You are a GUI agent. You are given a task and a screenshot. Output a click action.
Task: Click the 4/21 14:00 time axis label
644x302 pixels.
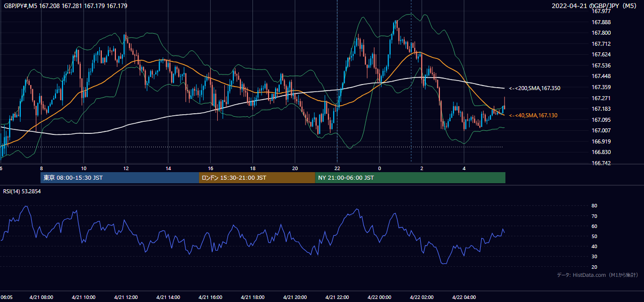[168, 297]
